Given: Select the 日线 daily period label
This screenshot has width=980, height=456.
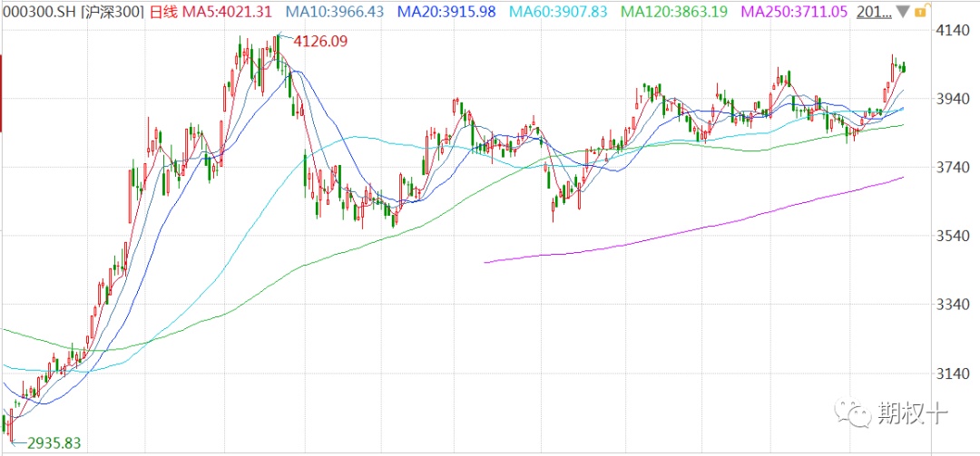Looking at the screenshot, I should click(164, 12).
